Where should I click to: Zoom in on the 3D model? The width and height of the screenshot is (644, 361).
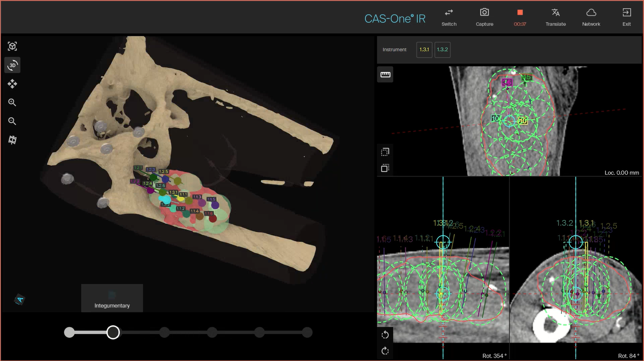(12, 102)
